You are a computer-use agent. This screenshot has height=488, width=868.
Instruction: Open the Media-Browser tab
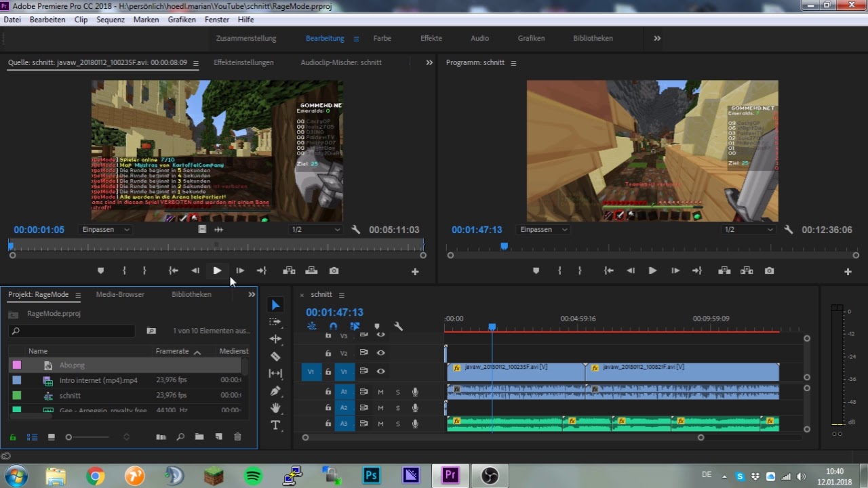click(x=120, y=295)
